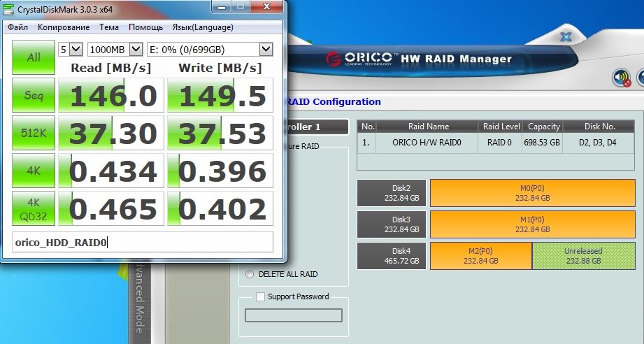Click the password input box
Image resolution: width=644 pixels, height=344 pixels.
(x=293, y=315)
